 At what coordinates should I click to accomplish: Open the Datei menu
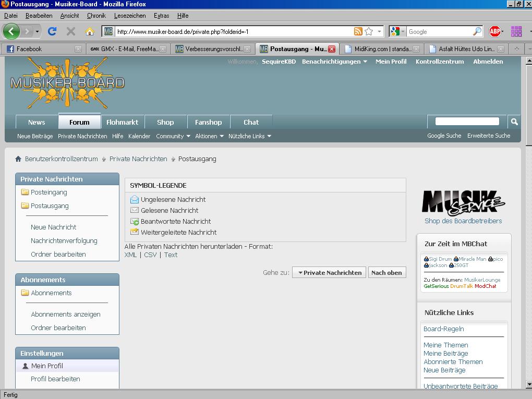[11, 16]
